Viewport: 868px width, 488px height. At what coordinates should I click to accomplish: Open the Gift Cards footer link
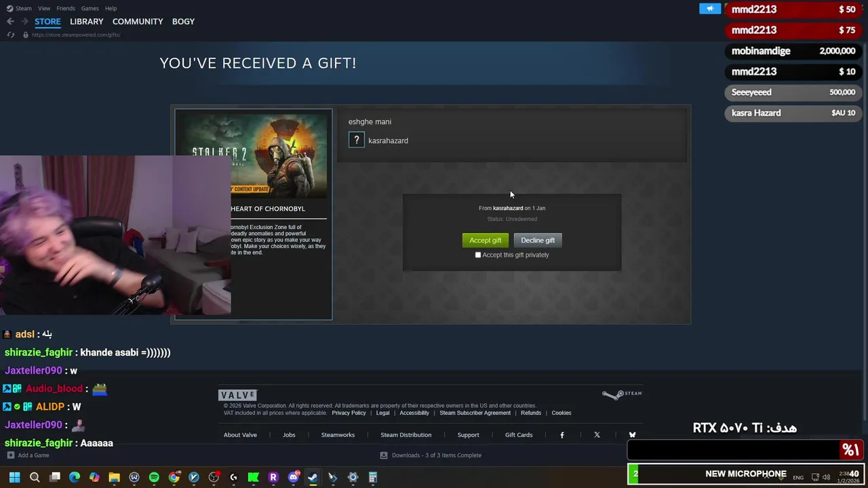point(519,435)
